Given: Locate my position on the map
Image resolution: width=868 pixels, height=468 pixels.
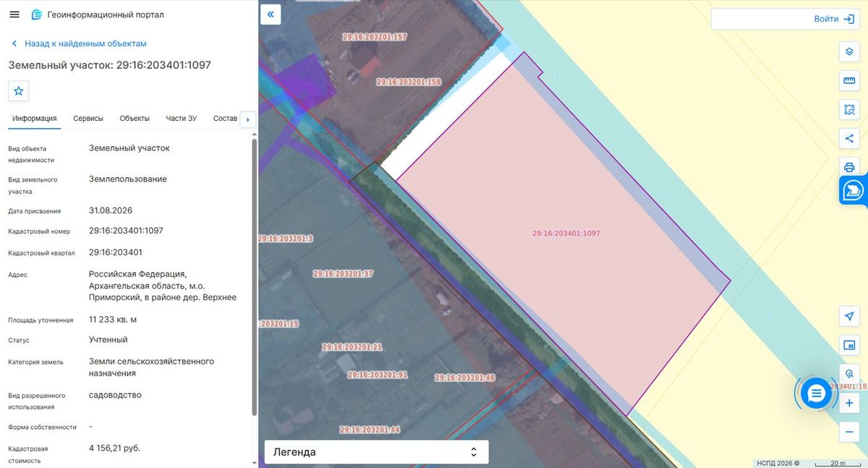Looking at the screenshot, I should point(849,316).
